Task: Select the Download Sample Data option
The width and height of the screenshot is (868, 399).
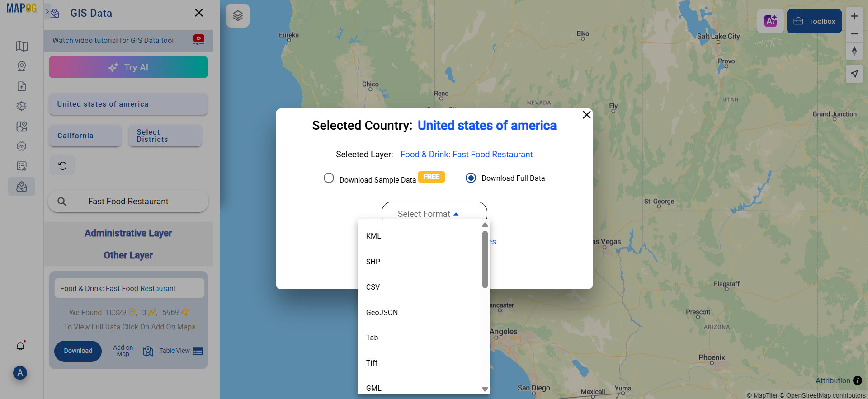Action: [329, 178]
